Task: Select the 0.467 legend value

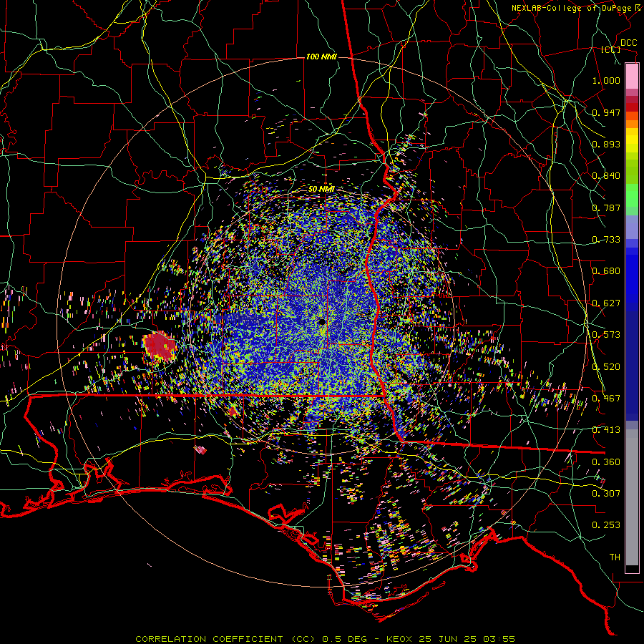Action: (x=606, y=399)
